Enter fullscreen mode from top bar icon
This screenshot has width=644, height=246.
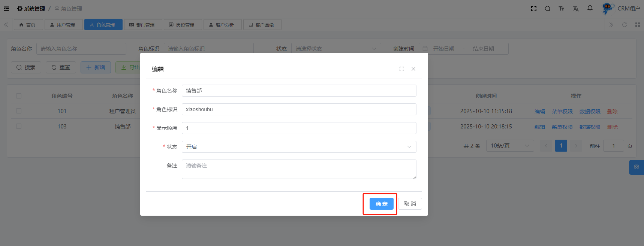tap(534, 9)
